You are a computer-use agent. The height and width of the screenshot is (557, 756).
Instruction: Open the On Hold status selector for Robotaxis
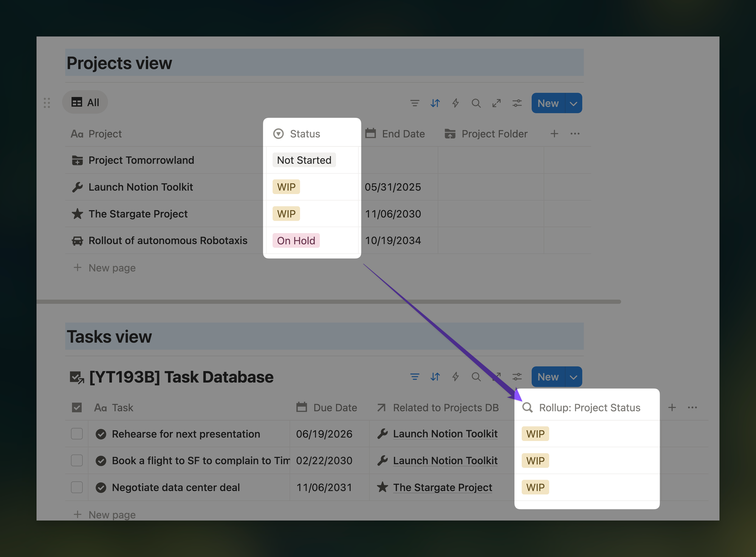click(x=296, y=241)
